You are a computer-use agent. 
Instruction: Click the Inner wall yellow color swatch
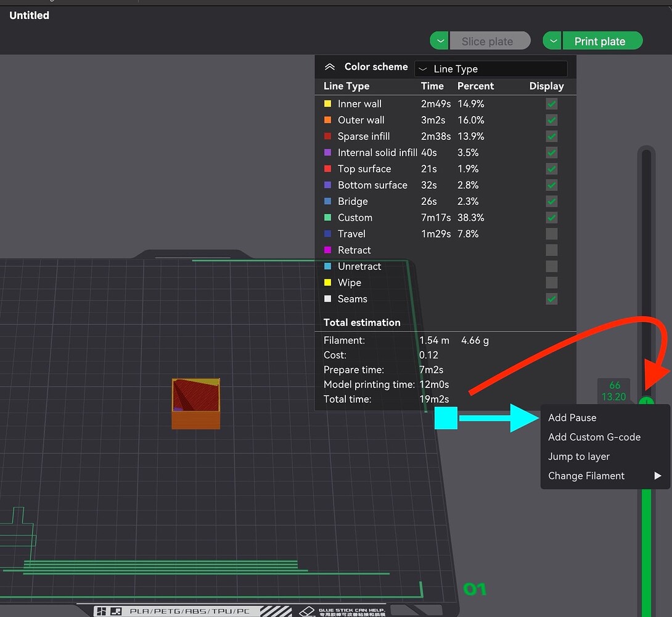click(x=327, y=104)
